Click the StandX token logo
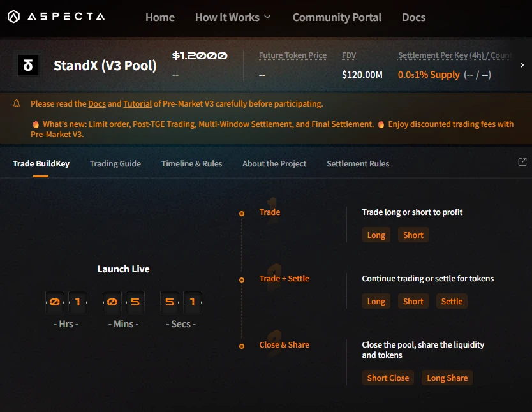The width and height of the screenshot is (532, 412). (x=28, y=65)
